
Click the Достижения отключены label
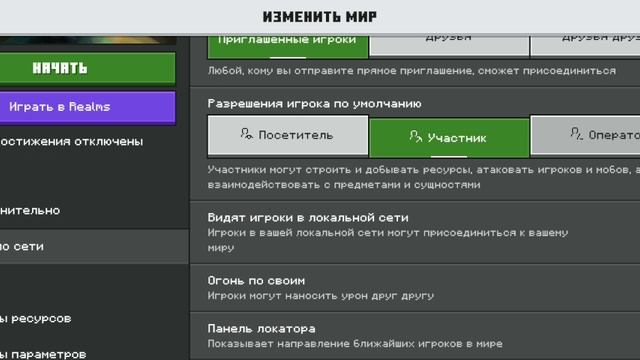[x=71, y=142]
